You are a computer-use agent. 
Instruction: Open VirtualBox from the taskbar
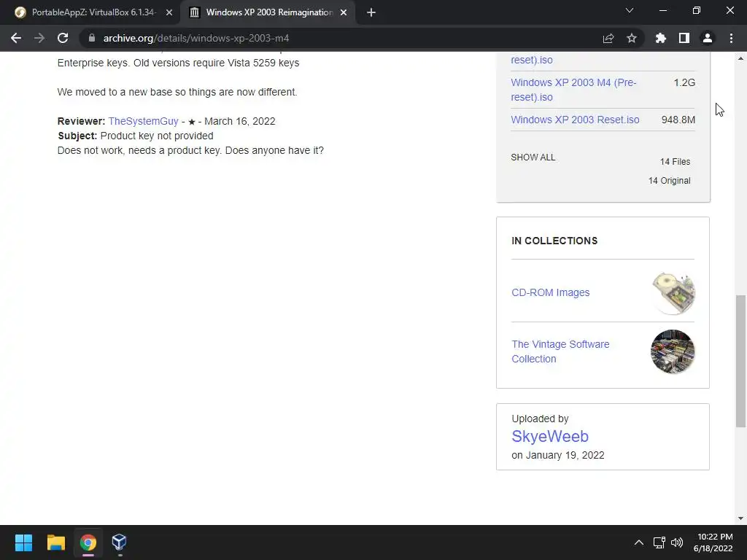[119, 542]
